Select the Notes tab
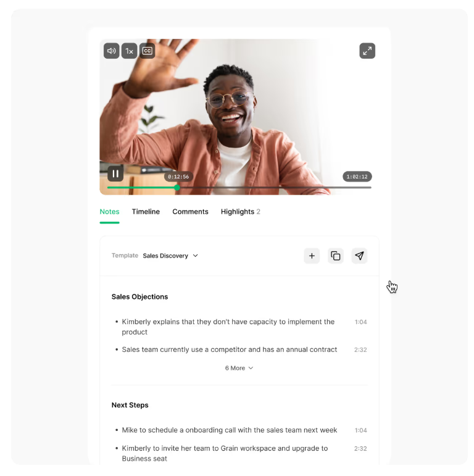Image resolution: width=474 pixels, height=476 pixels. point(109,212)
